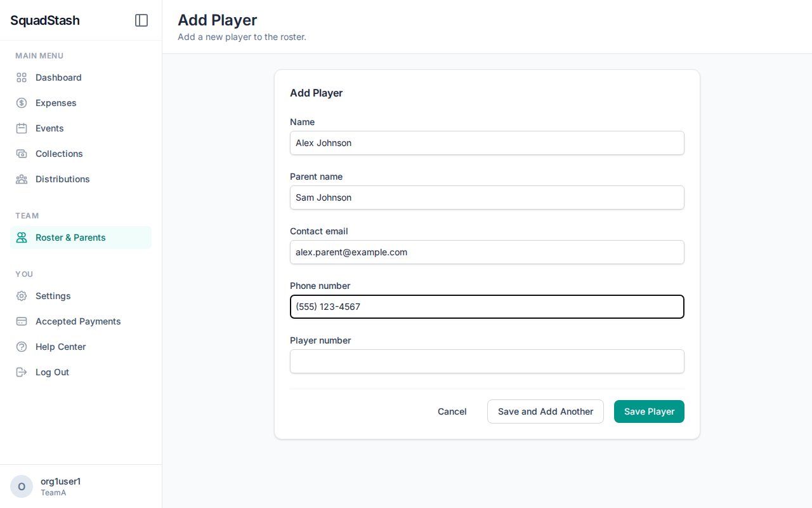Screen dimensions: 812x508
Task: Click the Collections icon
Action: [21, 154]
